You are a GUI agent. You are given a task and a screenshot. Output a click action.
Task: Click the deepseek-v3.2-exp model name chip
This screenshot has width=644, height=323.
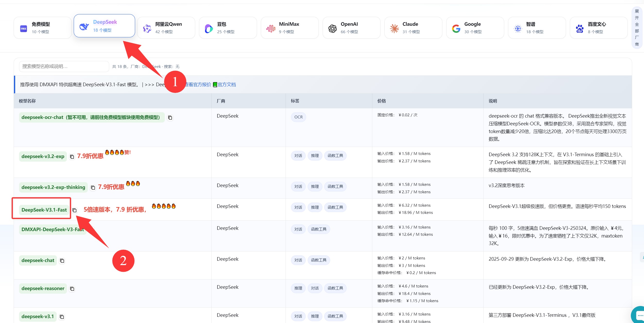coord(43,156)
